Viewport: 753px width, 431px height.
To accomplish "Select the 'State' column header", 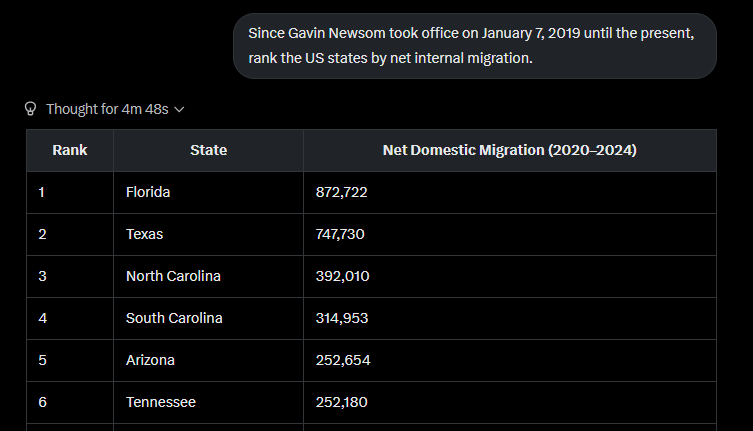I will point(208,150).
